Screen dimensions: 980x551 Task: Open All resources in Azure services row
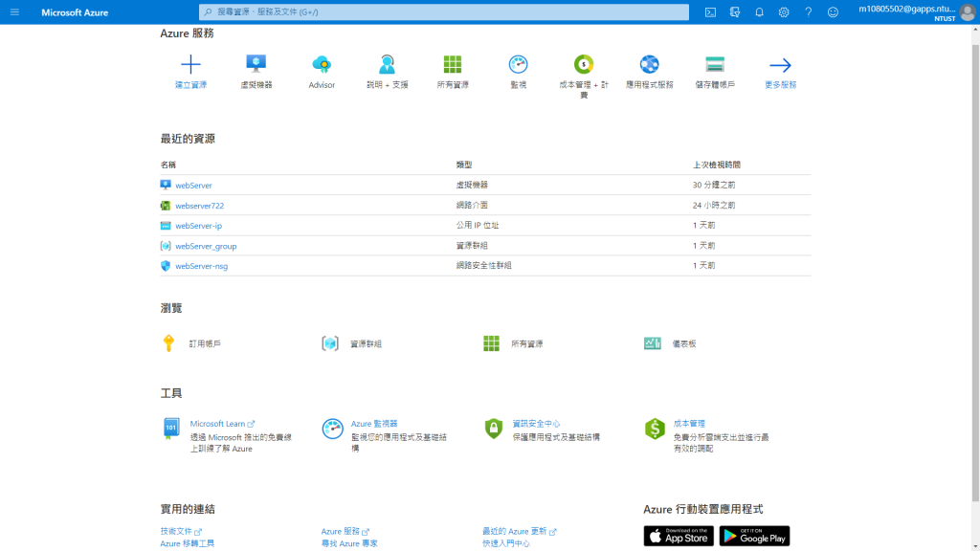(453, 71)
